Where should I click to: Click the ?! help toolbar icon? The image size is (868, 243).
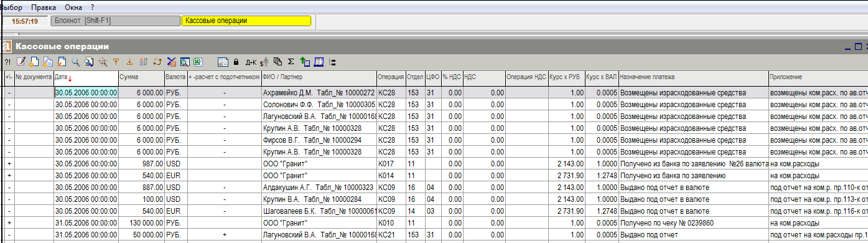coord(7,62)
